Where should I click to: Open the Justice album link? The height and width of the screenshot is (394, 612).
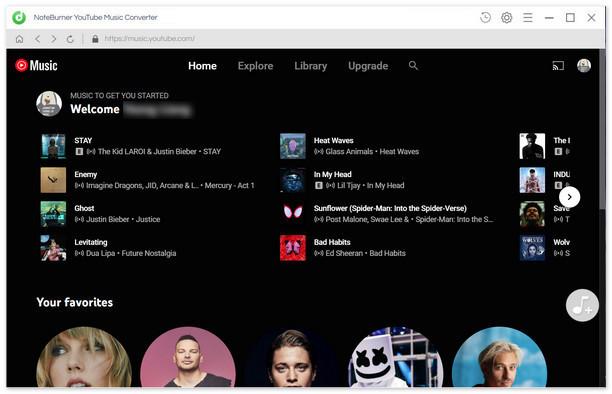(148, 219)
